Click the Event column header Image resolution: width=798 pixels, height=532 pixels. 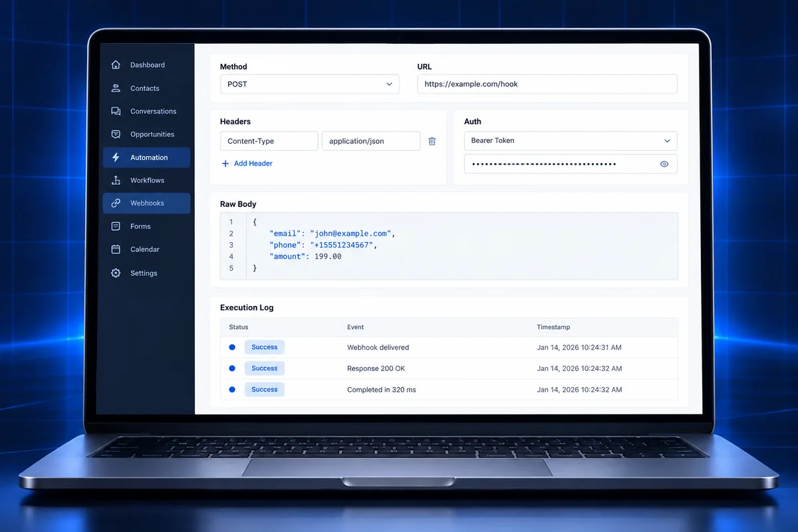pyautogui.click(x=356, y=327)
